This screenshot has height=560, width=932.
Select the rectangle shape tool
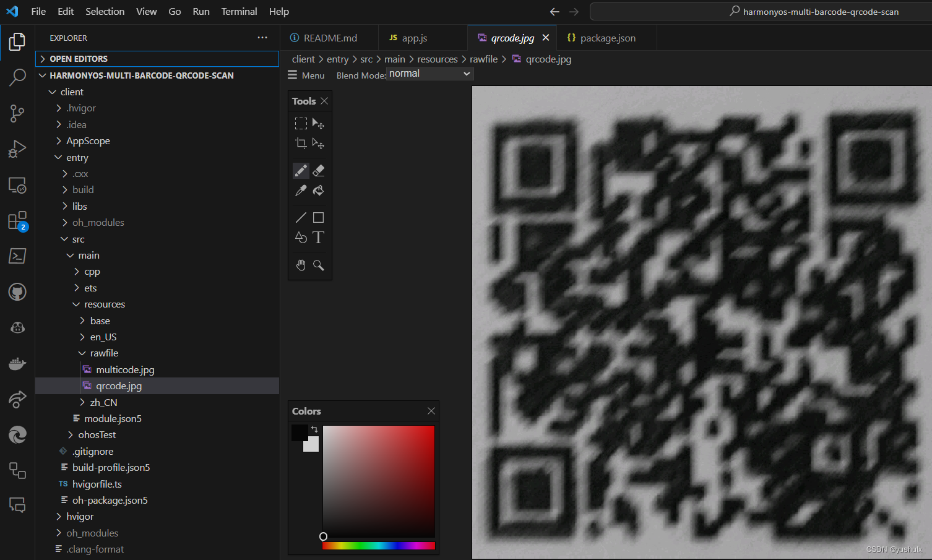click(318, 218)
